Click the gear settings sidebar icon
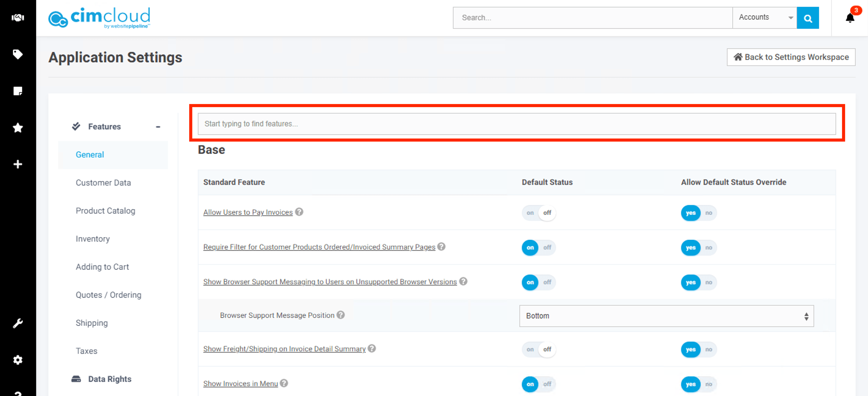 point(17,360)
